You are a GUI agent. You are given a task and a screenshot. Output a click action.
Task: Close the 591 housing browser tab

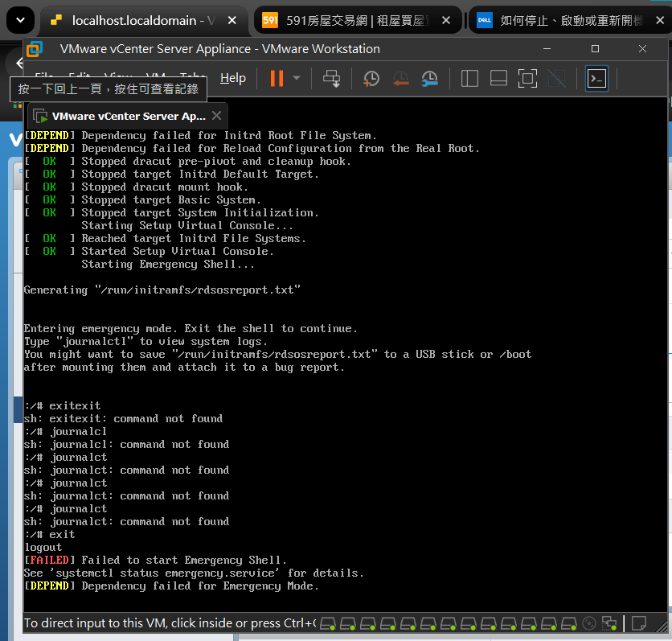(445, 20)
